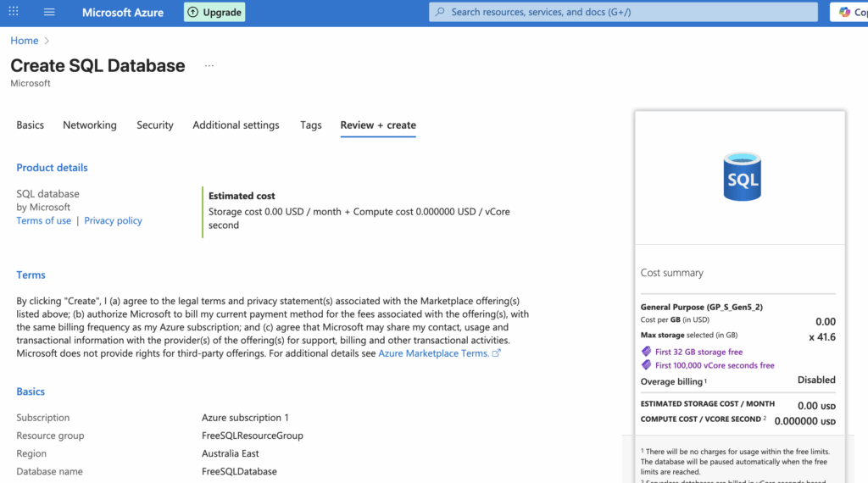Open the Privacy policy link

click(x=113, y=220)
